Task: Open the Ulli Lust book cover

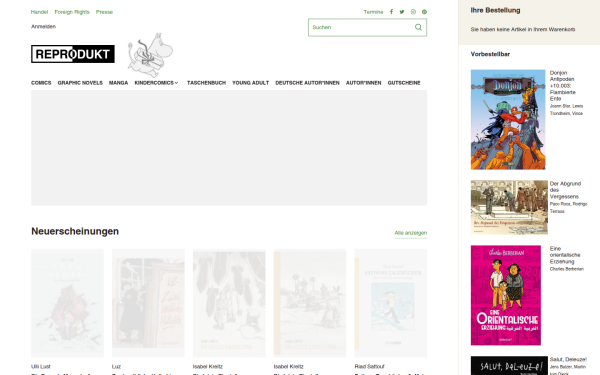Action: 67,303
